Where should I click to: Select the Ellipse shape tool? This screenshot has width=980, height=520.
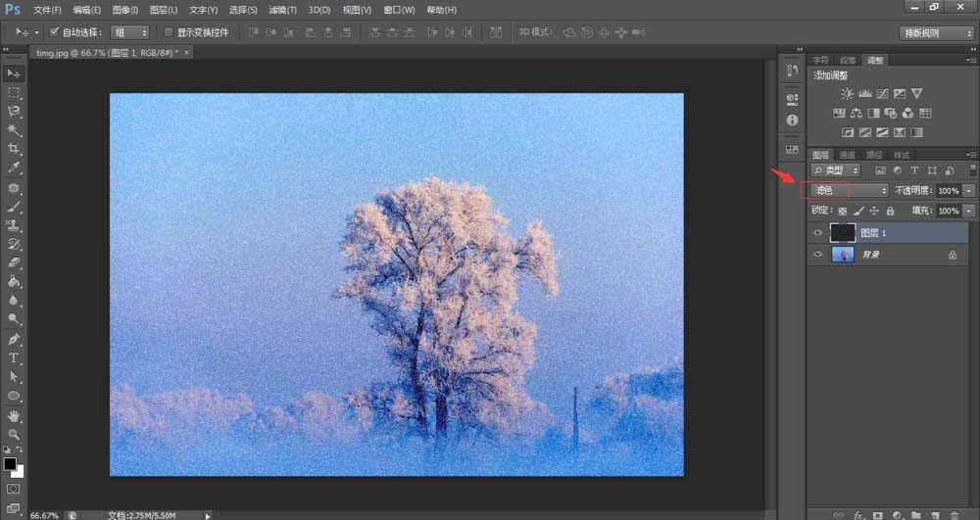tap(13, 396)
